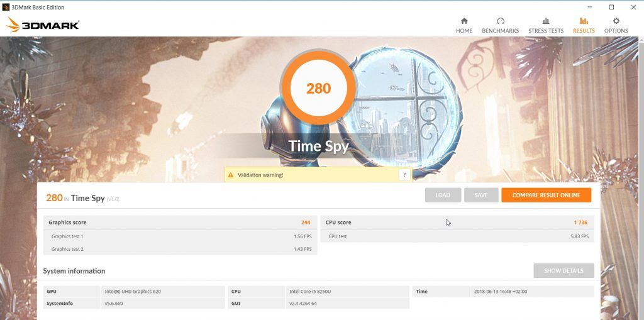Image resolution: width=644 pixels, height=320 pixels.
Task: Open the Options gear icon
Action: point(616,21)
